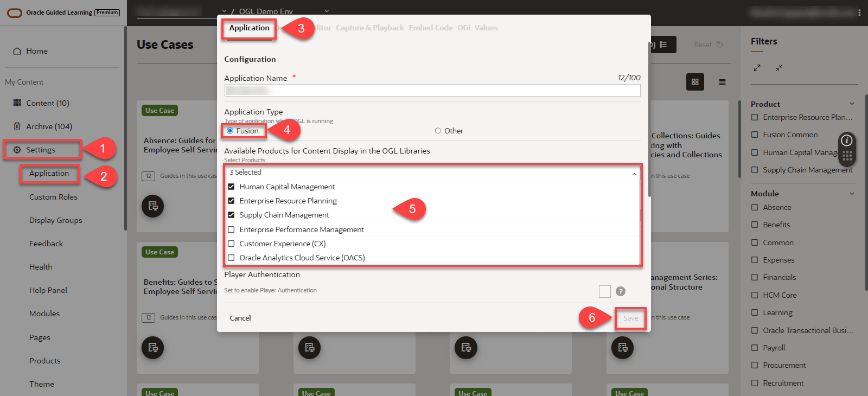Open Theme settings
The height and width of the screenshot is (396, 868).
(x=42, y=384)
